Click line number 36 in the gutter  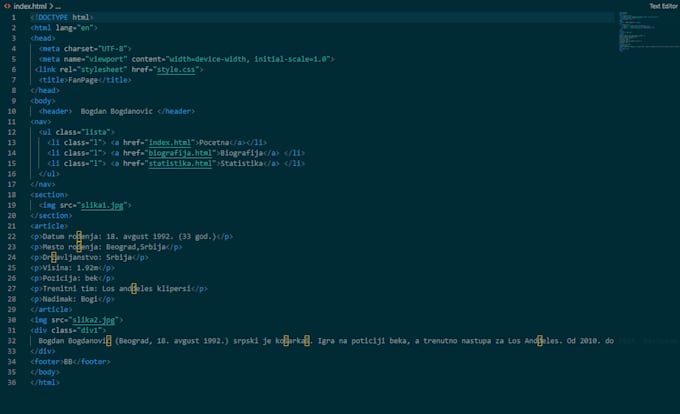12,382
